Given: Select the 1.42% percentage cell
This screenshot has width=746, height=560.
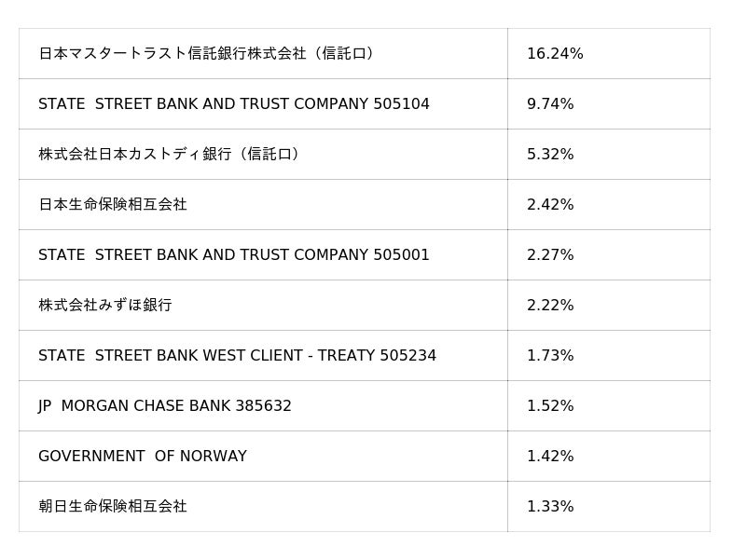Looking at the screenshot, I should click(x=550, y=457).
